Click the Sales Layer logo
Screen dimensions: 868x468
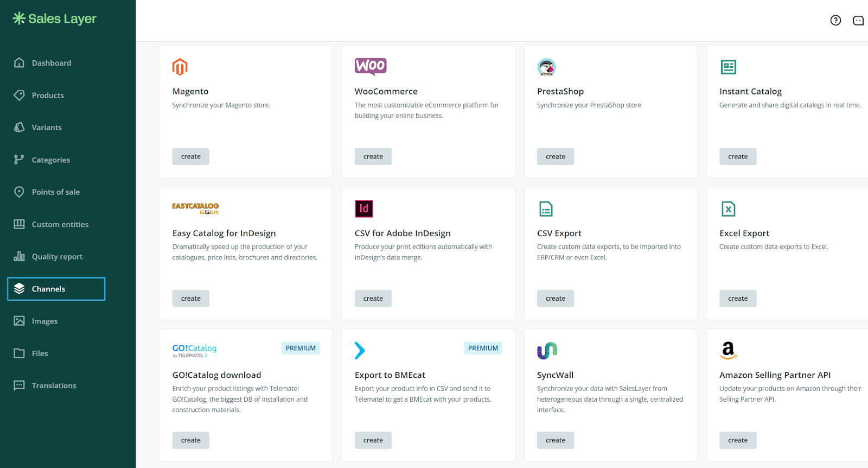(54, 18)
